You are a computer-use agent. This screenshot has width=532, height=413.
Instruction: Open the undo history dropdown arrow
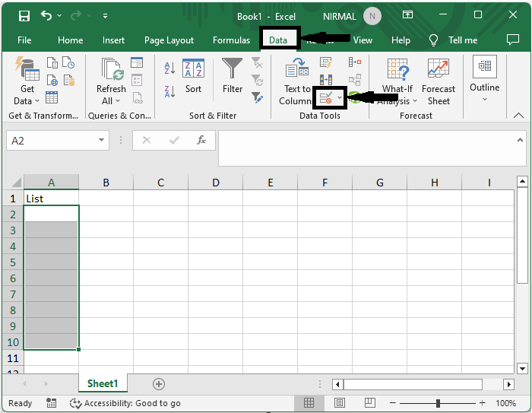(x=59, y=16)
